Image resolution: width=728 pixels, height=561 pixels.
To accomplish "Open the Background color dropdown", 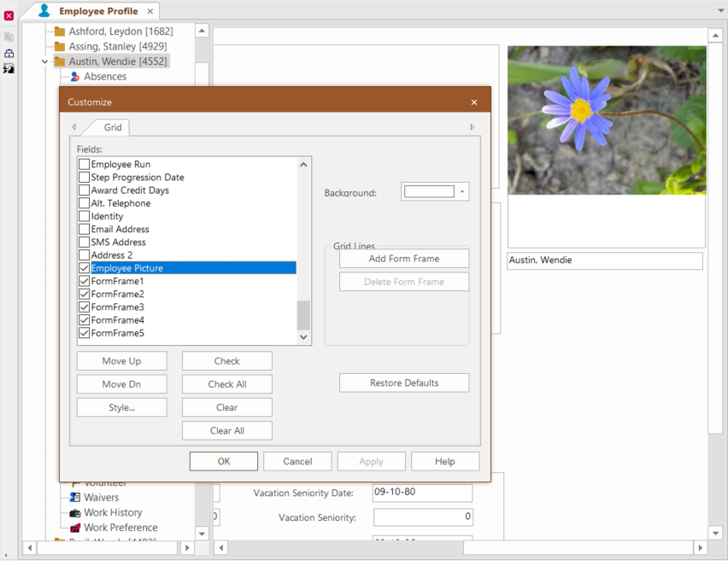I will pos(464,191).
